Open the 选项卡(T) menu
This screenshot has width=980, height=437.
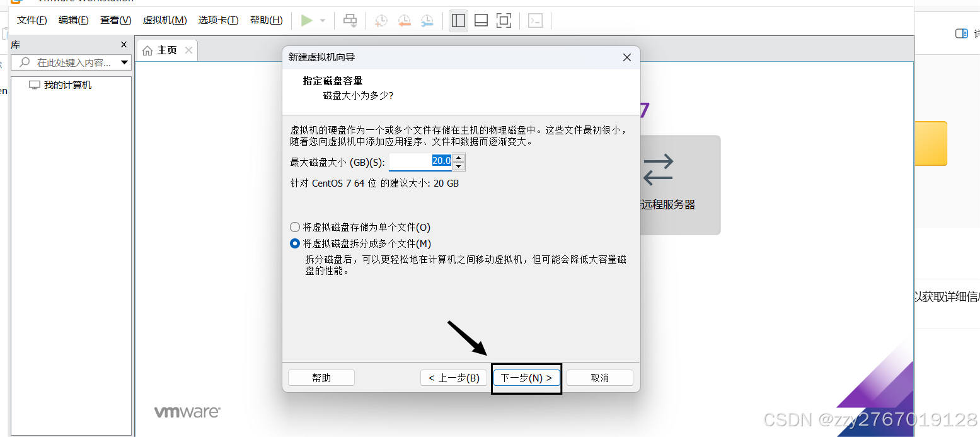(x=218, y=20)
